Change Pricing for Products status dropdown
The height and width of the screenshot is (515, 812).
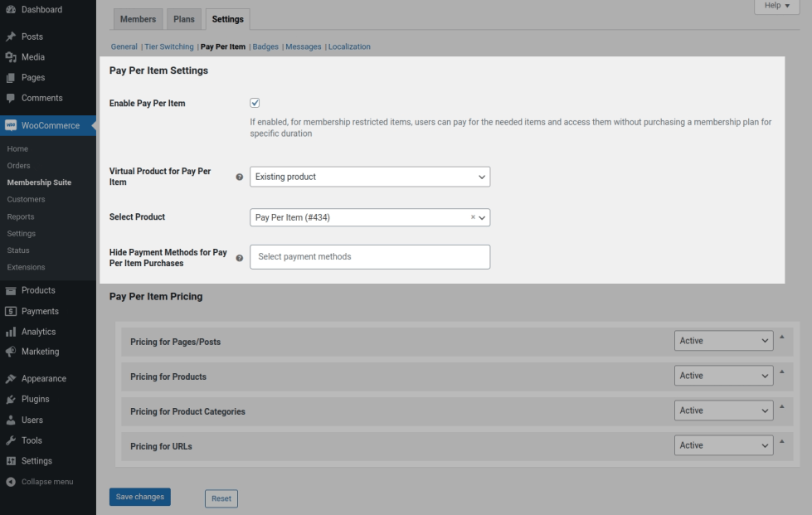click(x=723, y=376)
